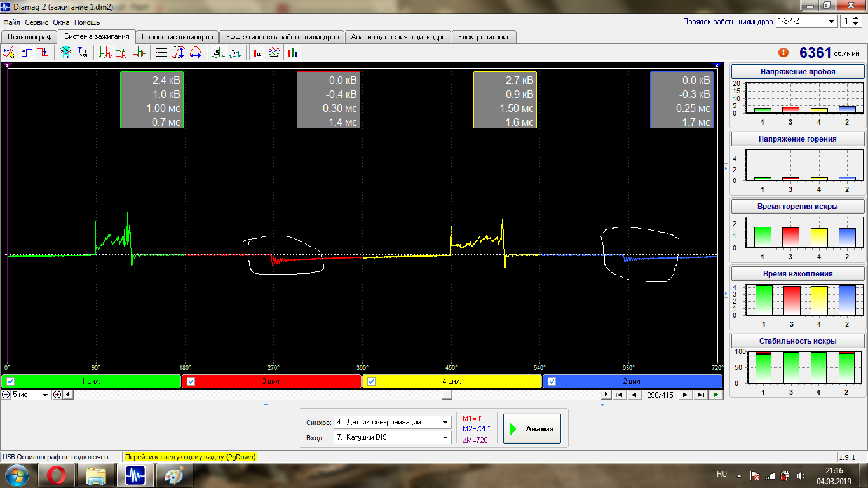Image resolution: width=868 pixels, height=488 pixels.
Task: Switch to the Сравнение цилиндров tab
Action: tap(177, 37)
